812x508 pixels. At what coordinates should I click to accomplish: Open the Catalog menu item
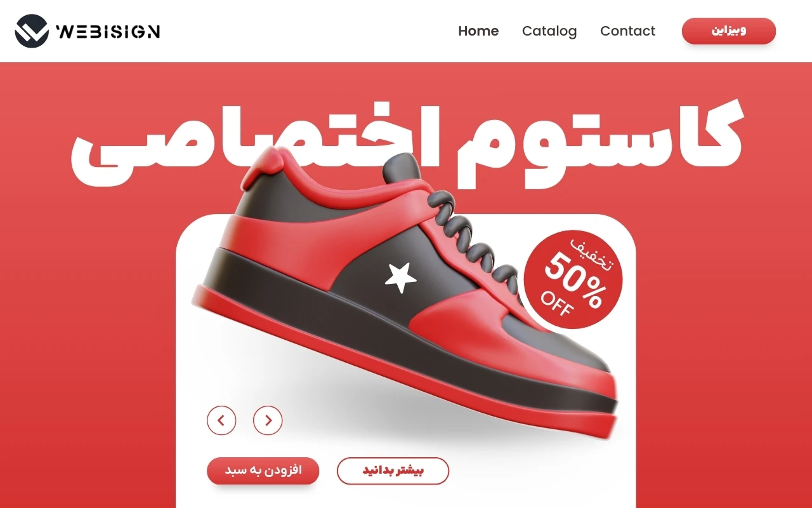pos(549,31)
